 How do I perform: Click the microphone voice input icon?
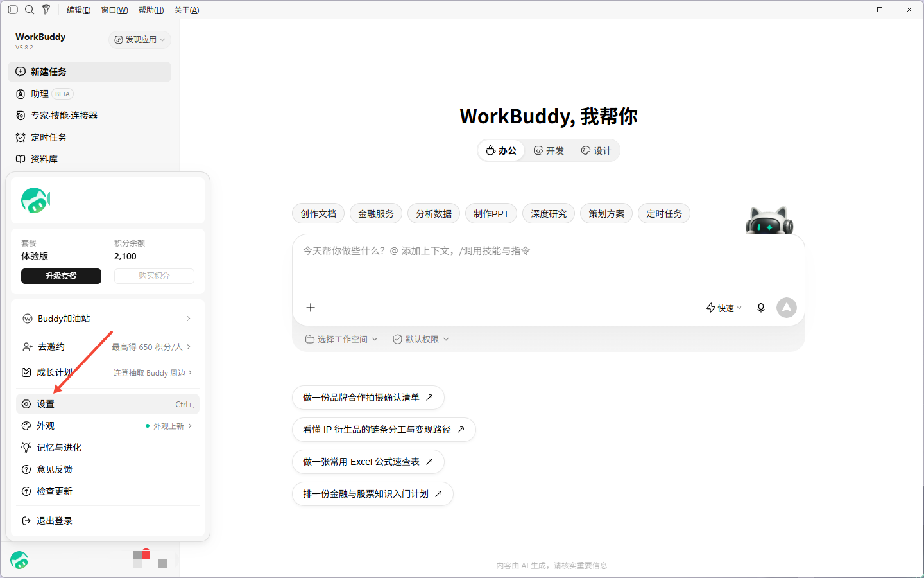click(761, 308)
